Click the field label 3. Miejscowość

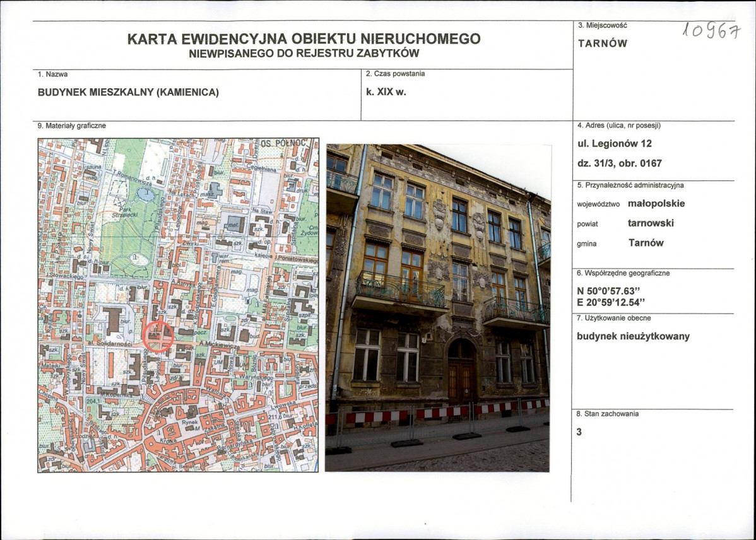[x=603, y=25]
